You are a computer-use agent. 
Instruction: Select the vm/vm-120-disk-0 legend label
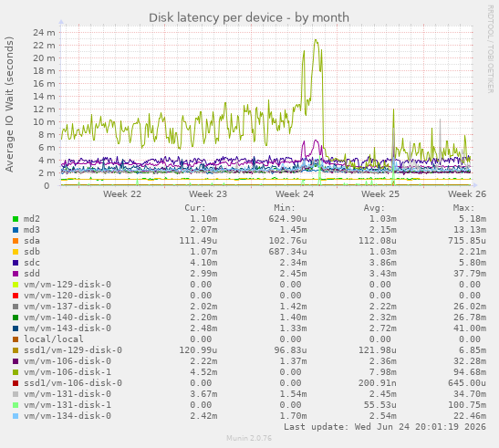[x=68, y=296]
